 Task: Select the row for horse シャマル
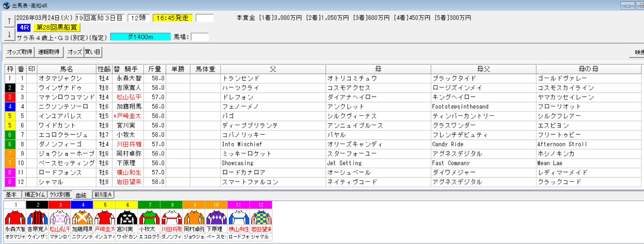[x=67, y=182]
